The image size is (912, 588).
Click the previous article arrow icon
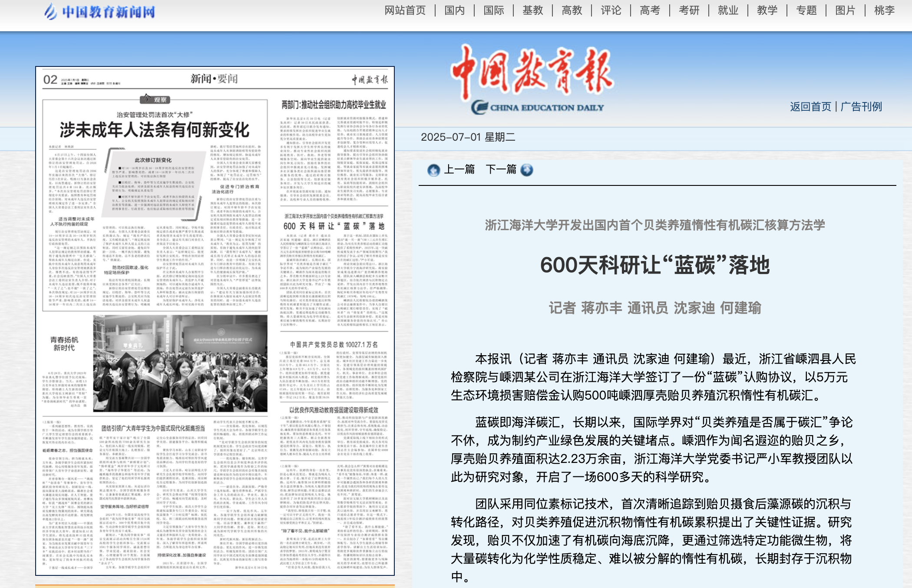[433, 170]
